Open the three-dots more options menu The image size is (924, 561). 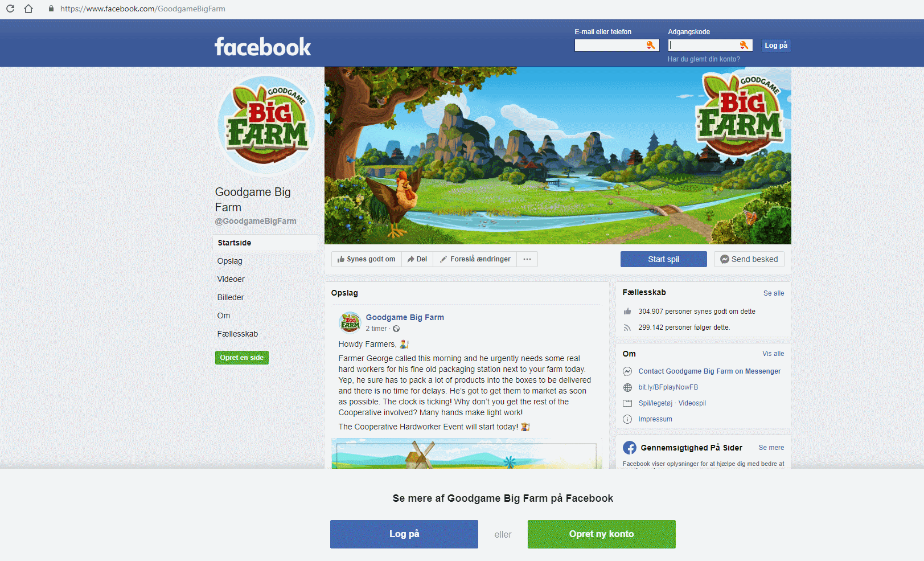point(527,259)
